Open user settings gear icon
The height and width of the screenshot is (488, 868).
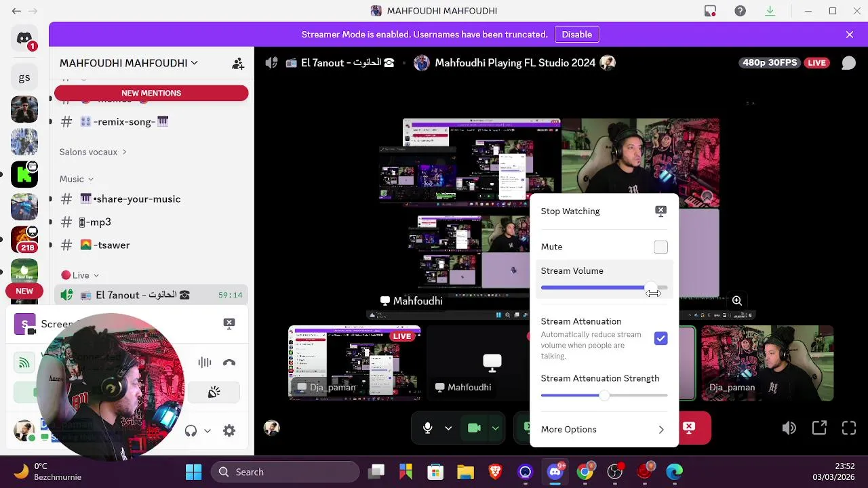pos(229,430)
